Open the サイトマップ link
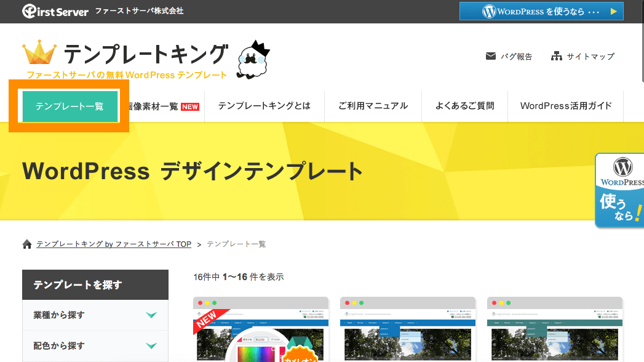 590,56
